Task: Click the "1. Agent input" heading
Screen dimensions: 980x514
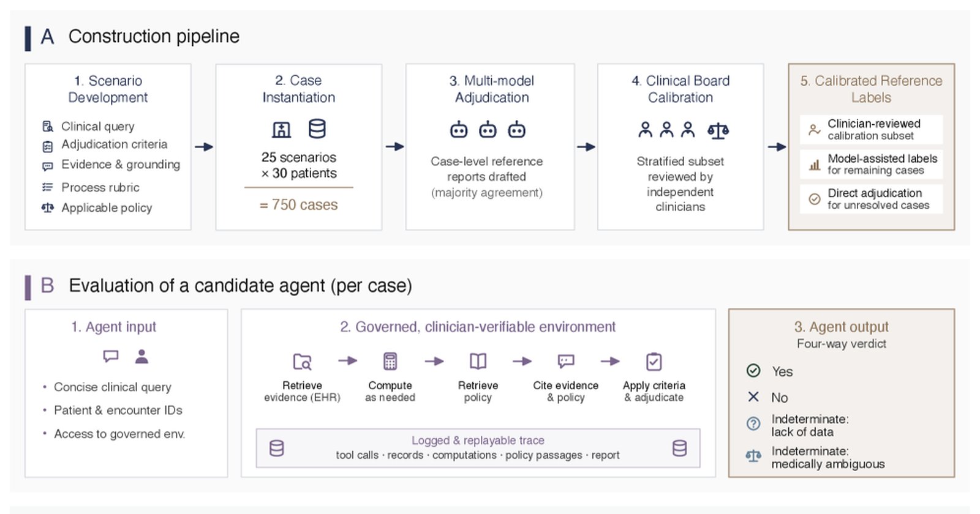Action: click(x=114, y=327)
